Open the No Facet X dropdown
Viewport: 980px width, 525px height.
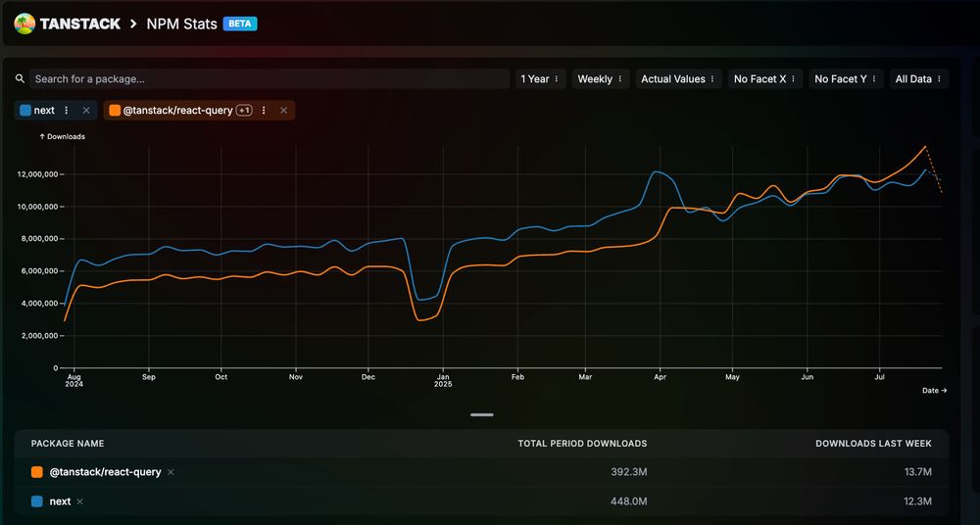coord(765,78)
